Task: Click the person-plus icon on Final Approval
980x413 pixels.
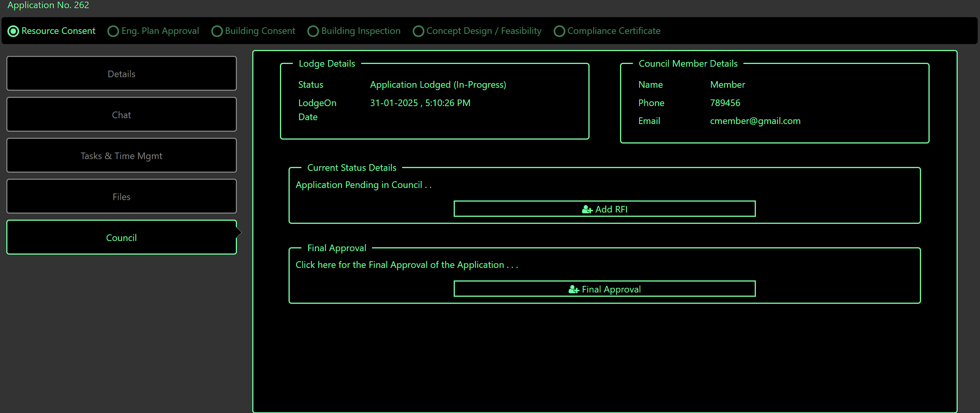Action: point(573,289)
